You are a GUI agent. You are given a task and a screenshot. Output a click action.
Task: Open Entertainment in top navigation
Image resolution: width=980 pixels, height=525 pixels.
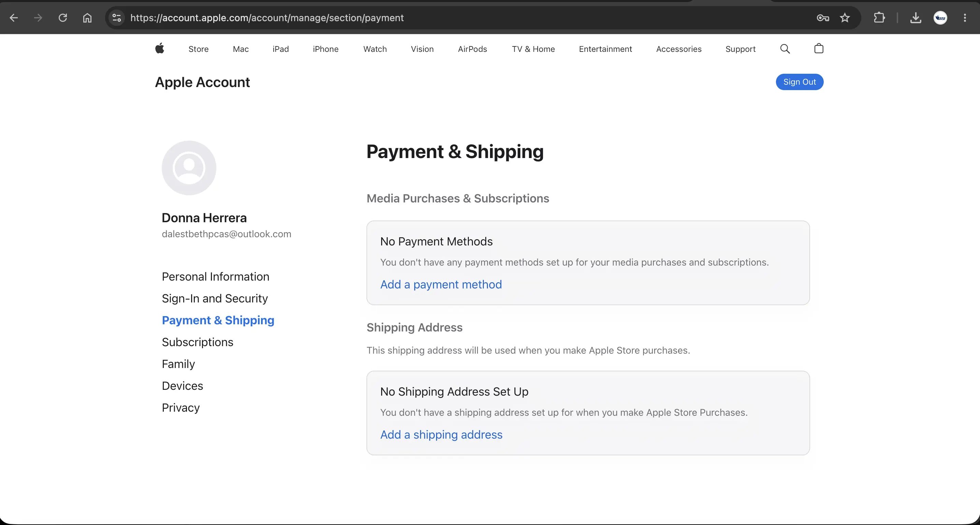point(606,49)
